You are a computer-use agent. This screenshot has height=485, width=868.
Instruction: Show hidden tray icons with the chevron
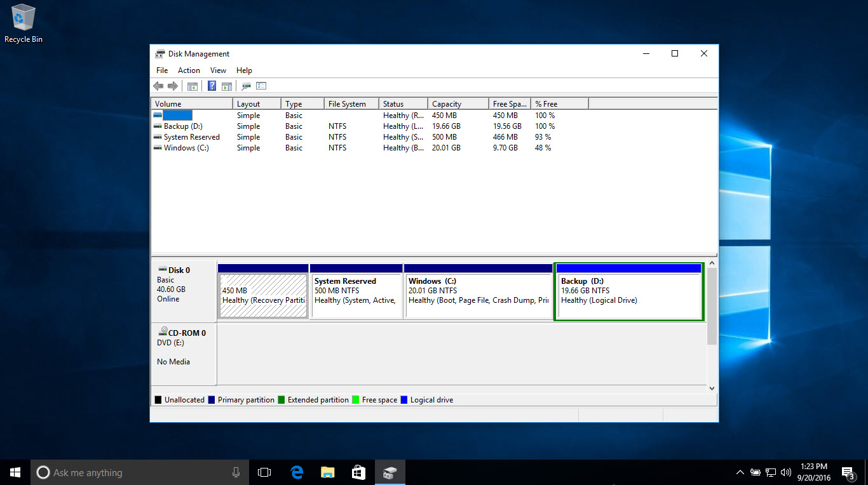pos(740,472)
